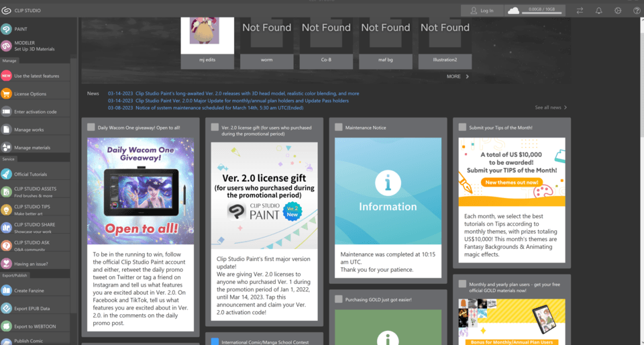This screenshot has height=345, width=644.
Task: Open the maf bg work thumbnail
Action: [386, 36]
